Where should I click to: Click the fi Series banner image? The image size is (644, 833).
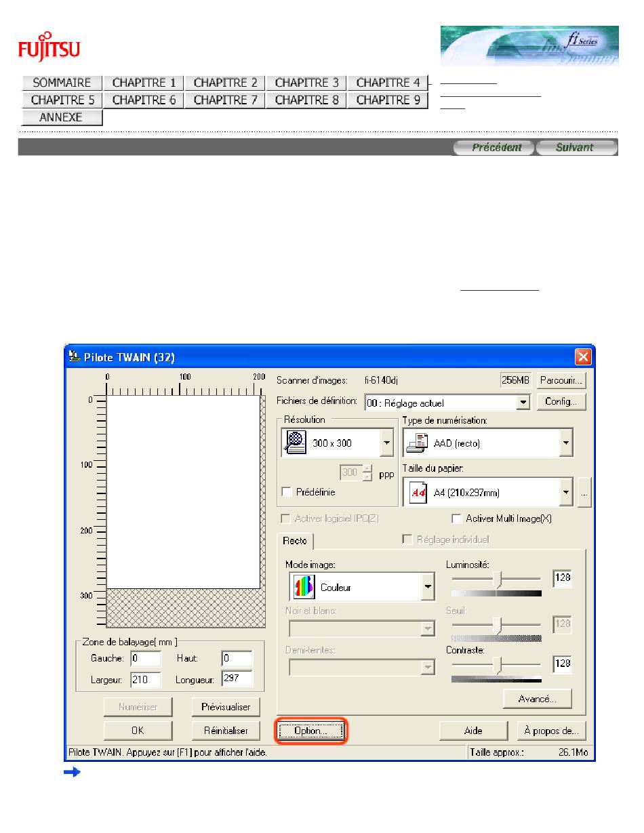click(529, 45)
